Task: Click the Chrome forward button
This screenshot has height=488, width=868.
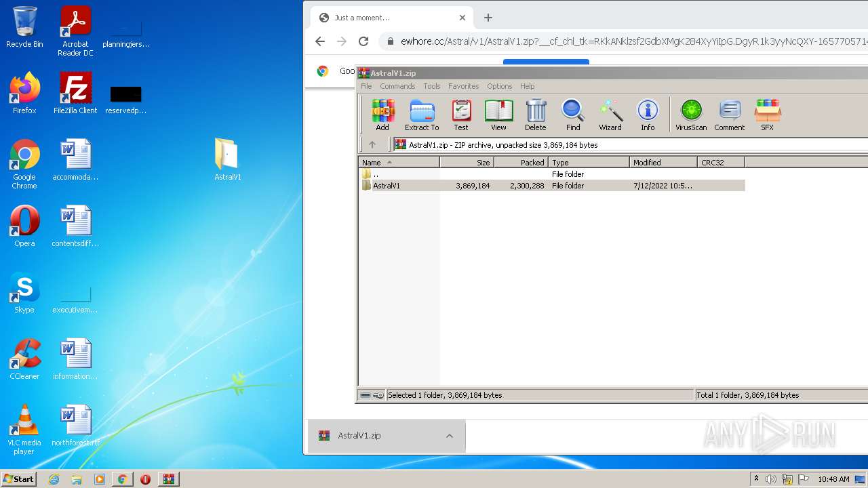Action: point(342,41)
